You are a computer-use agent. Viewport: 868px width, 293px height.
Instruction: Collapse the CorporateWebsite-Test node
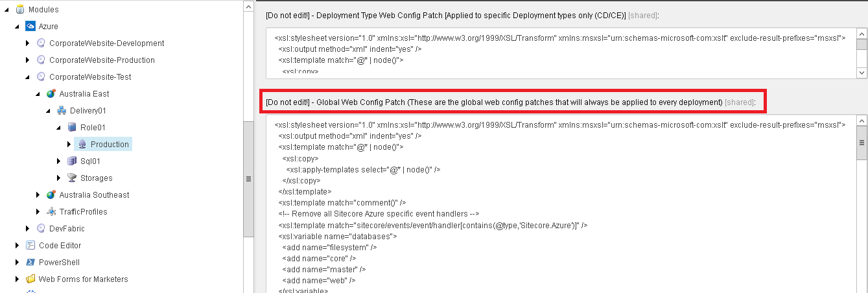(x=27, y=77)
